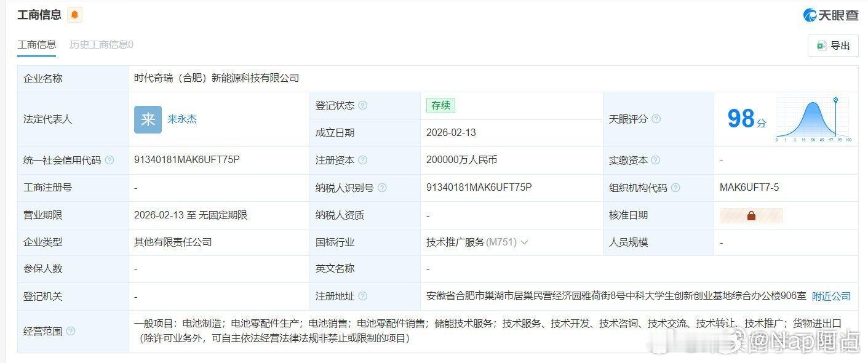
Task: Click help icon next to 统一社会信用代码
Action: coord(109,160)
